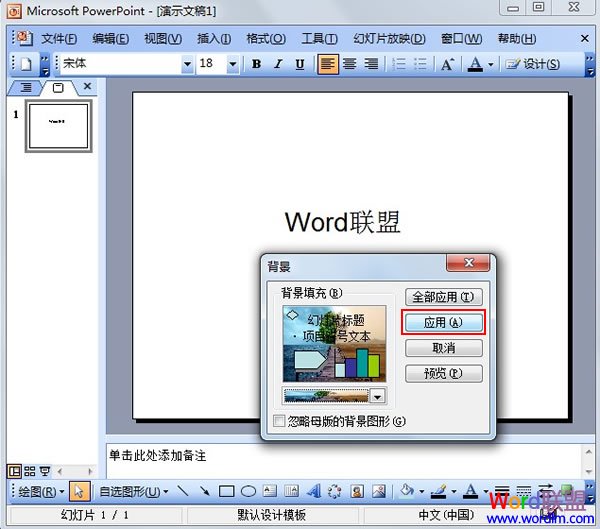The image size is (600, 529).
Task: Open the 设计(S) design pane
Action: point(533,64)
